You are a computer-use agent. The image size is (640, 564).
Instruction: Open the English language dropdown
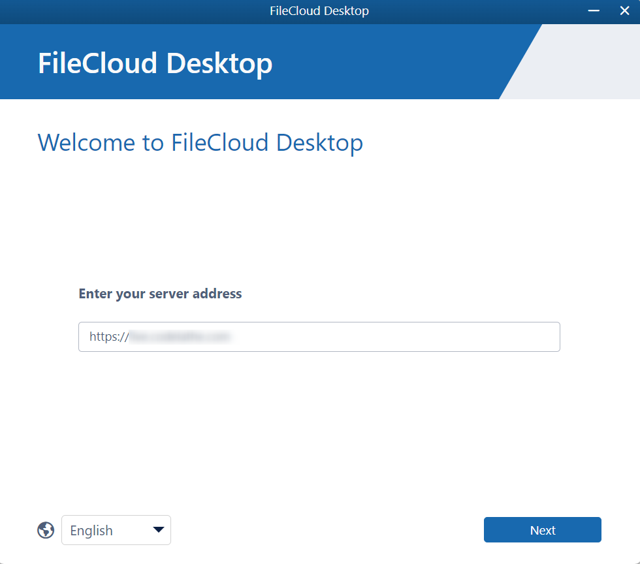pyautogui.click(x=116, y=530)
